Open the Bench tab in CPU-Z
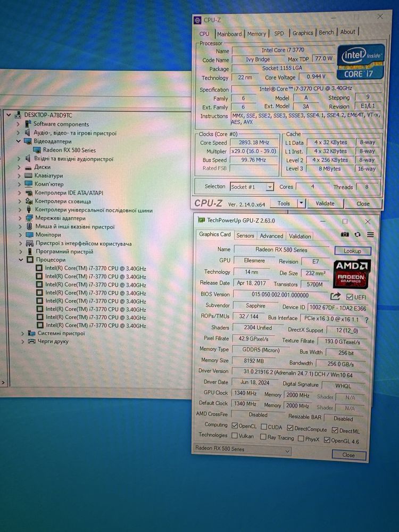The height and width of the screenshot is (532, 399). coord(326,32)
